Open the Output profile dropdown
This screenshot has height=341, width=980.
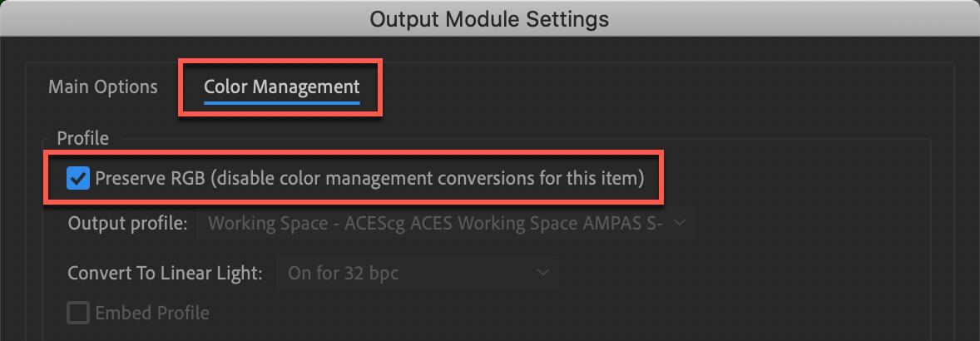point(445,223)
